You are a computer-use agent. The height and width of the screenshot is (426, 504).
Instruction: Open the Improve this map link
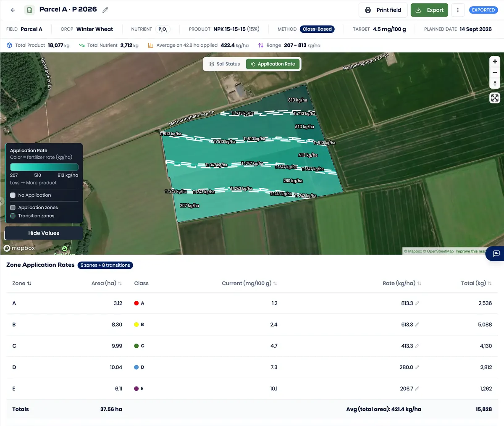[x=470, y=251]
